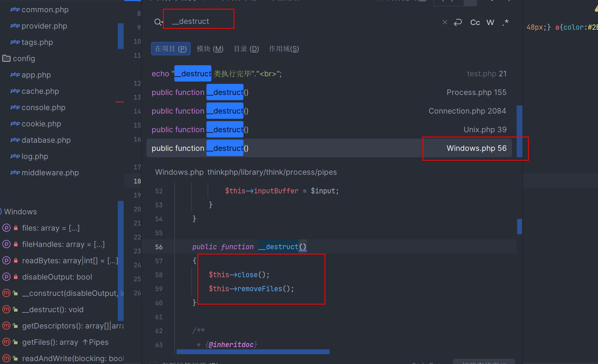Open common.php in project tree
598x364 pixels.
coord(45,10)
